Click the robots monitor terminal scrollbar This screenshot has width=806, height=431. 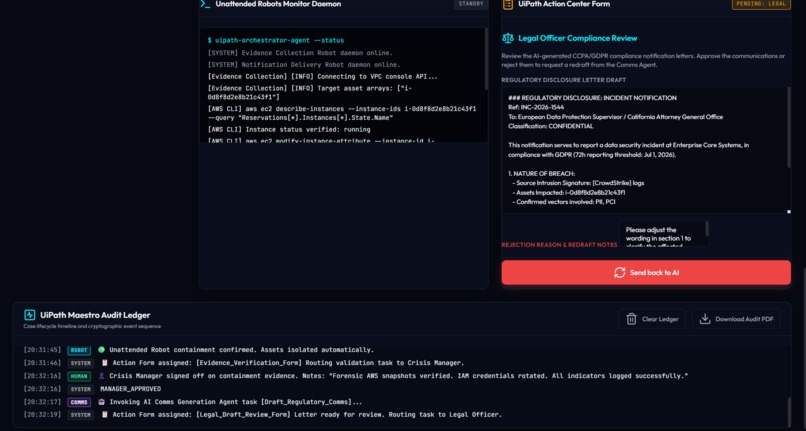click(486, 58)
